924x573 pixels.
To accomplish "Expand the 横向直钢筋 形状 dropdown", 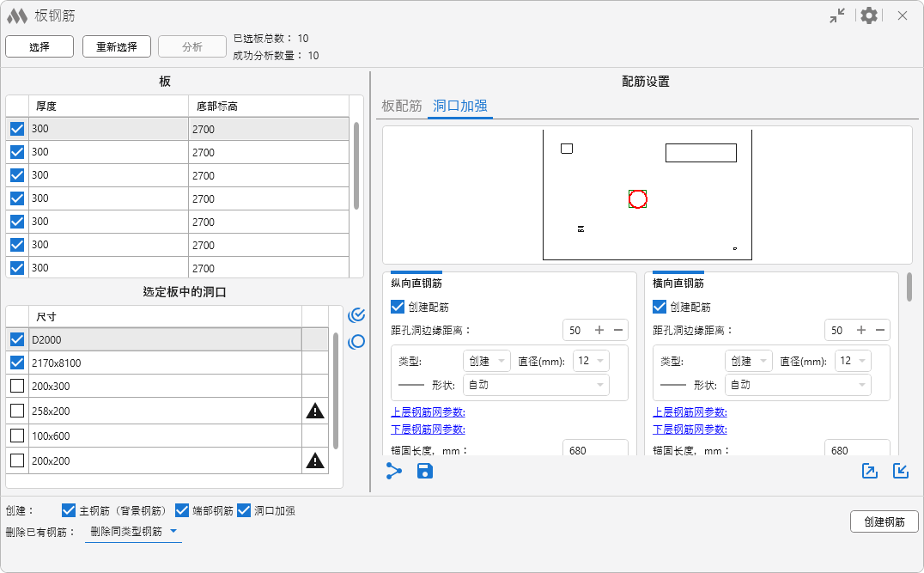I will coord(797,385).
